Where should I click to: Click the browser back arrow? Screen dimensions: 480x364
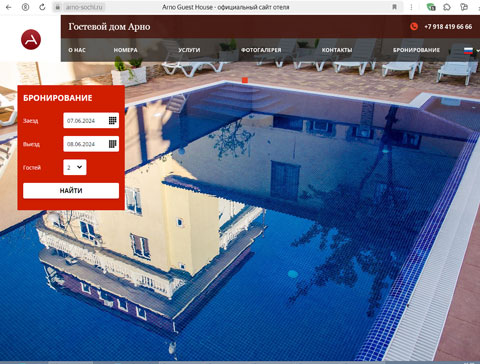(x=9, y=7)
